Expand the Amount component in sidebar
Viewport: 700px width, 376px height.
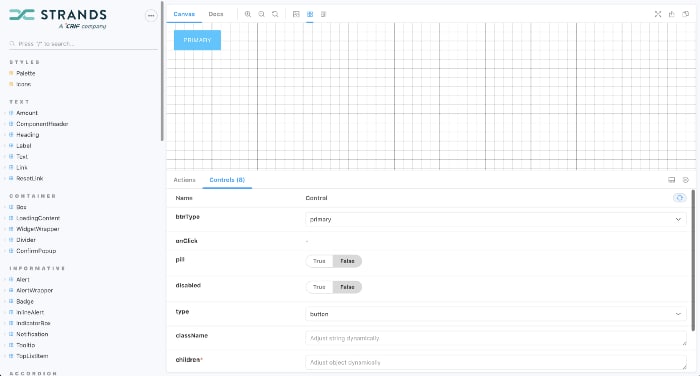click(x=27, y=113)
